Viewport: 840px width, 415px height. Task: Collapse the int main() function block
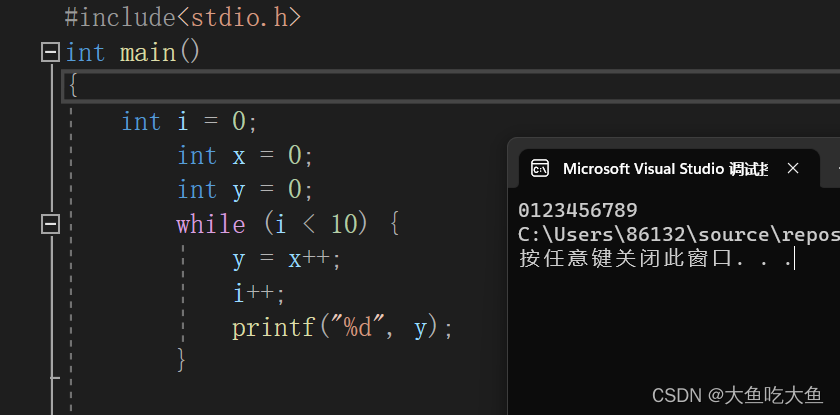pyautogui.click(x=50, y=53)
